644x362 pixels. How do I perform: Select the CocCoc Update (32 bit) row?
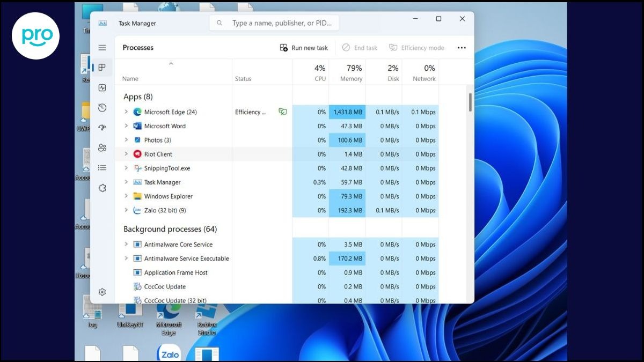(276, 300)
